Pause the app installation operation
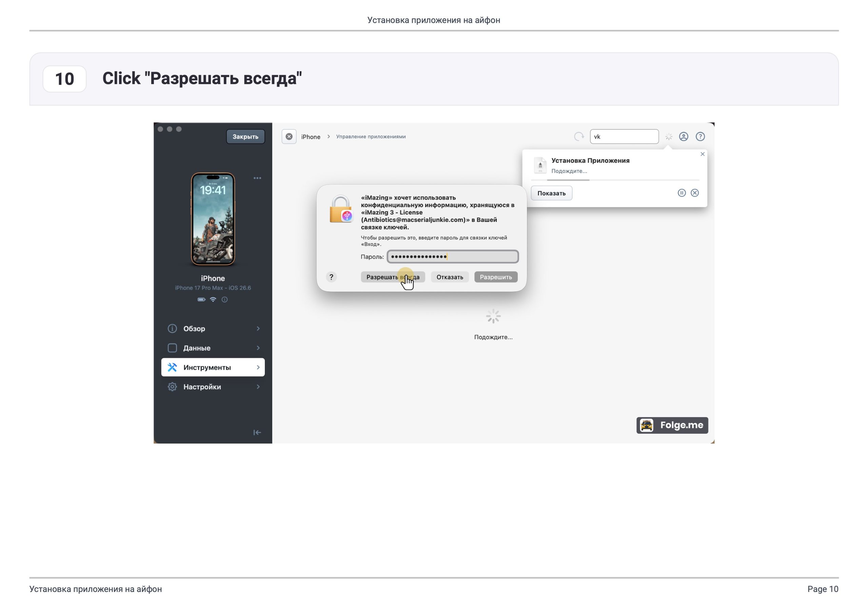This screenshot has width=868, height=613. [682, 193]
